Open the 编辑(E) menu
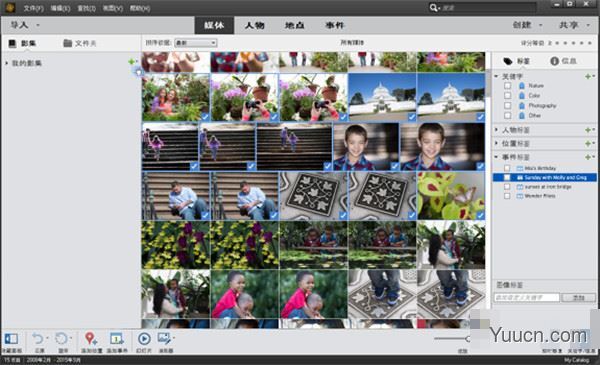Image resolution: width=600 pixels, height=365 pixels. click(60, 8)
